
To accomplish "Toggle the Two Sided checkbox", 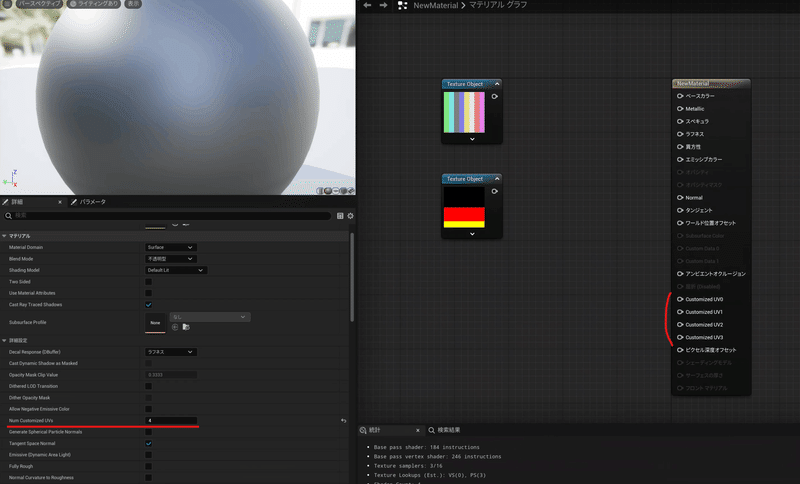I will tap(148, 282).
